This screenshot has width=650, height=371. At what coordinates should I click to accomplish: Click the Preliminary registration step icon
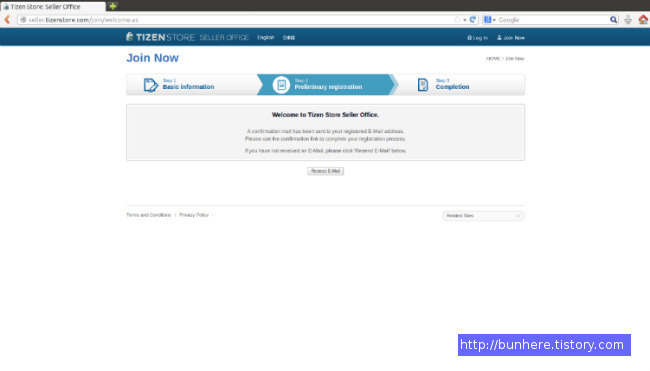pyautogui.click(x=281, y=85)
